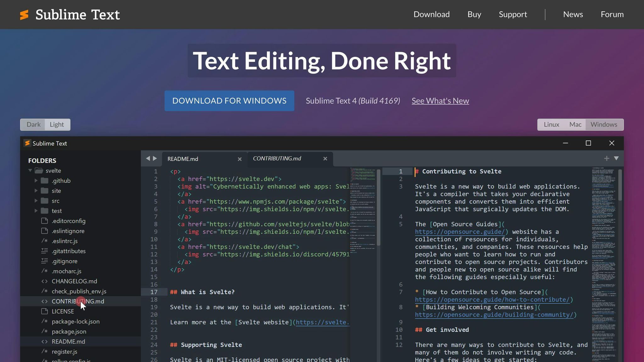Select the Linux platform option
Screen dimensions: 644x362
click(x=551, y=124)
